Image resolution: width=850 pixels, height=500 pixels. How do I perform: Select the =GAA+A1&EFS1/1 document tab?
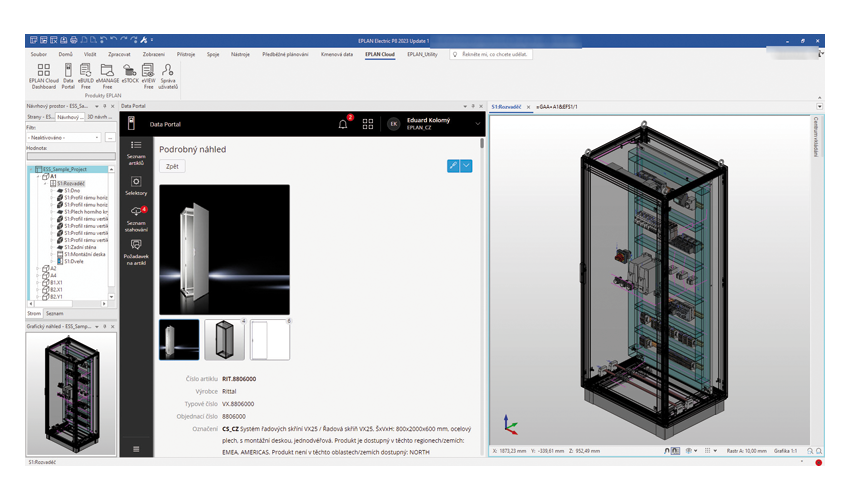(x=557, y=107)
